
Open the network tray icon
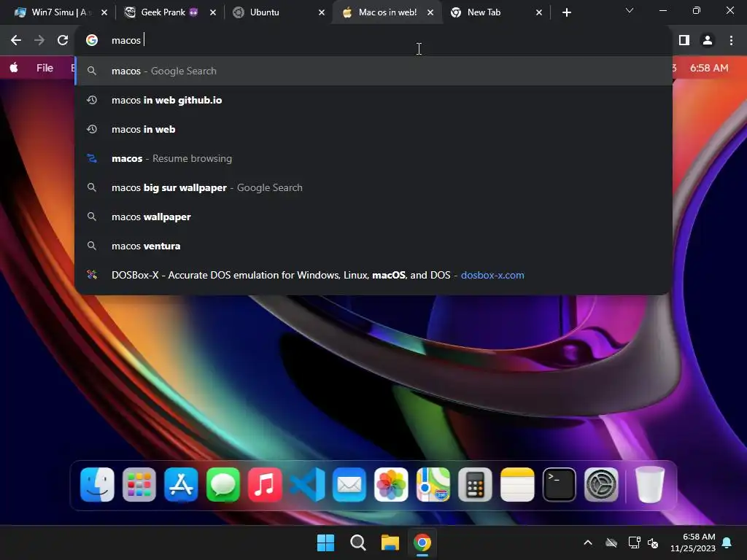tap(634, 542)
